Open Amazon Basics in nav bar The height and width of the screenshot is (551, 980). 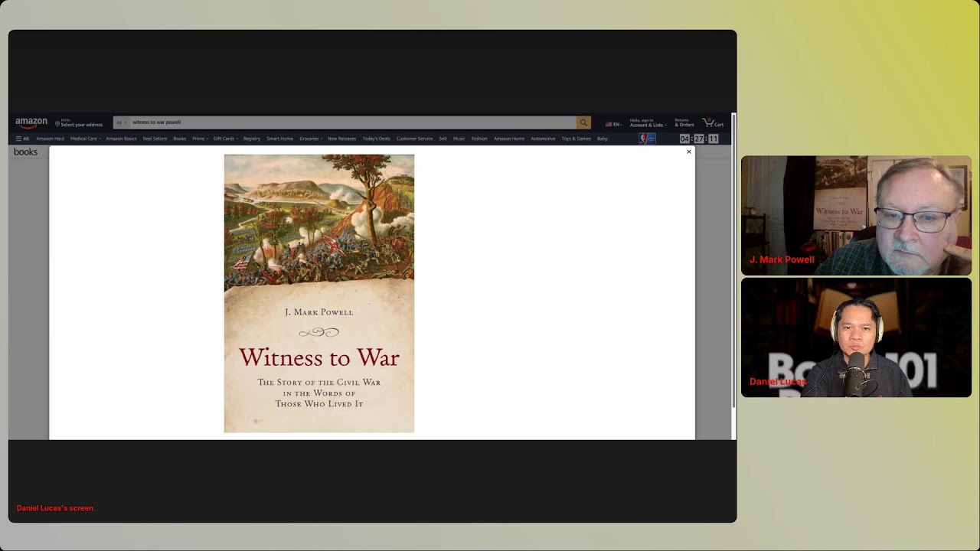pyautogui.click(x=121, y=139)
